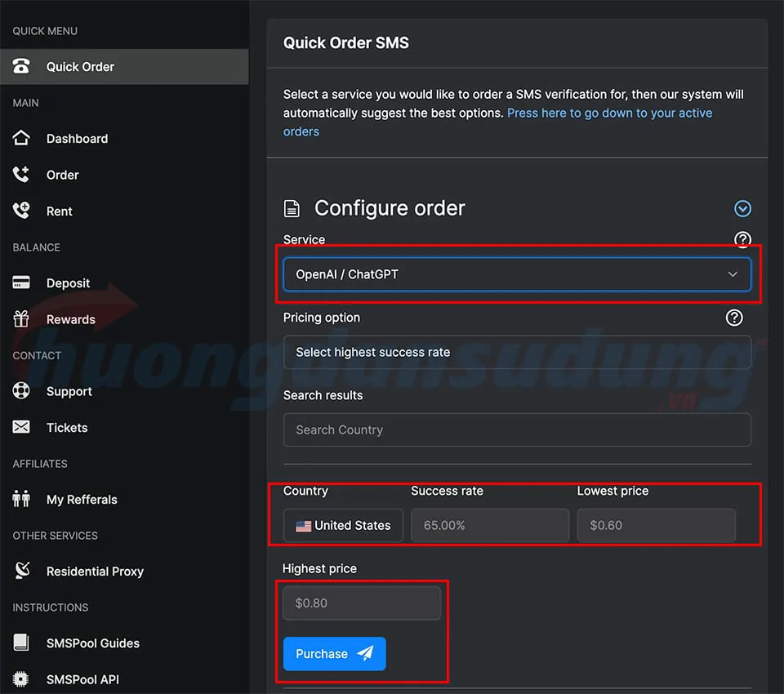This screenshot has width=784, height=694.
Task: Click help icon beside Pricing option
Action: click(x=734, y=318)
